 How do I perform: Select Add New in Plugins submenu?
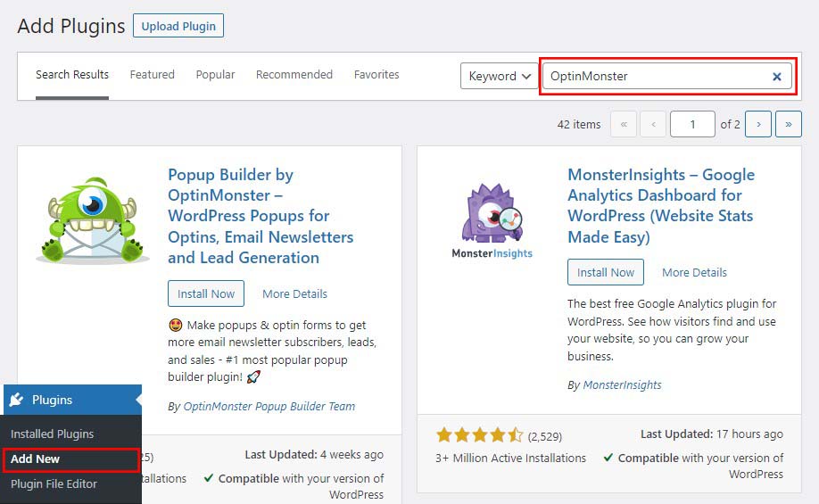pyautogui.click(x=35, y=459)
